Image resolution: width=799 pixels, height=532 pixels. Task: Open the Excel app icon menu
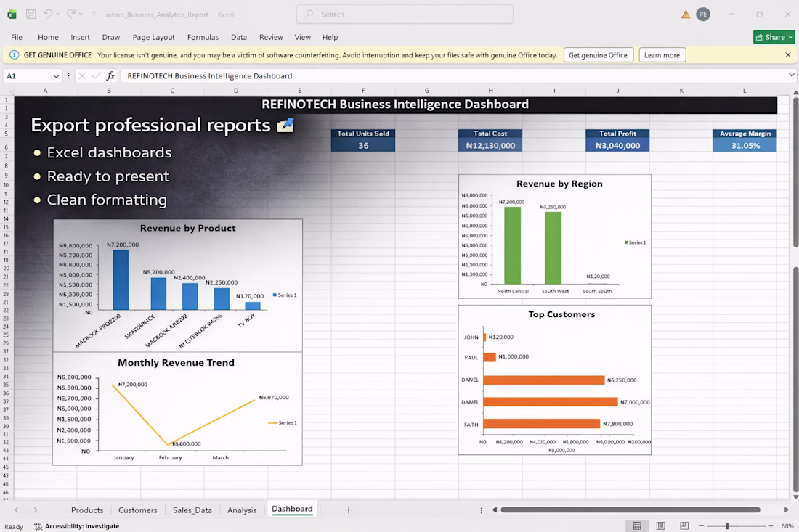click(x=12, y=15)
